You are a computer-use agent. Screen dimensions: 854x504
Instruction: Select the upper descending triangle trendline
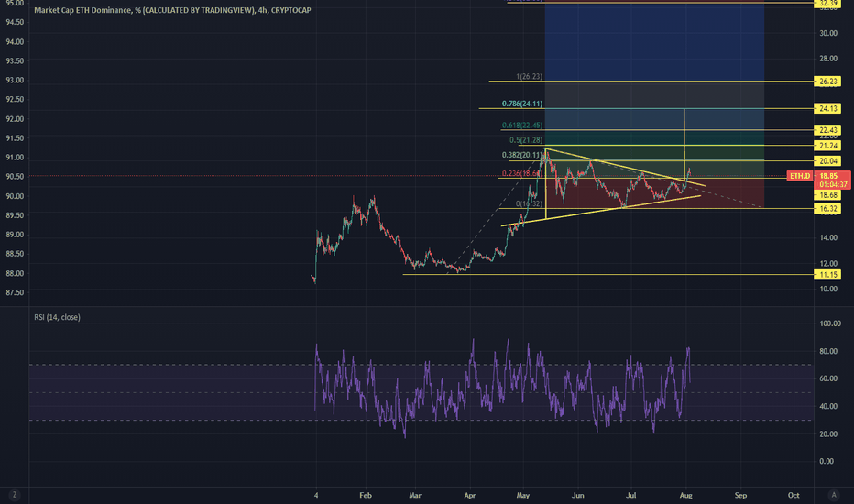coord(625,167)
